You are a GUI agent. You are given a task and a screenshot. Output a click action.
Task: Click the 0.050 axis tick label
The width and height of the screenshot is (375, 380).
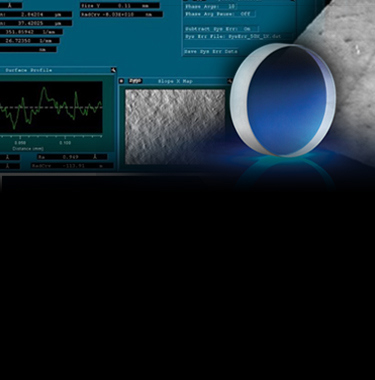coord(20,143)
